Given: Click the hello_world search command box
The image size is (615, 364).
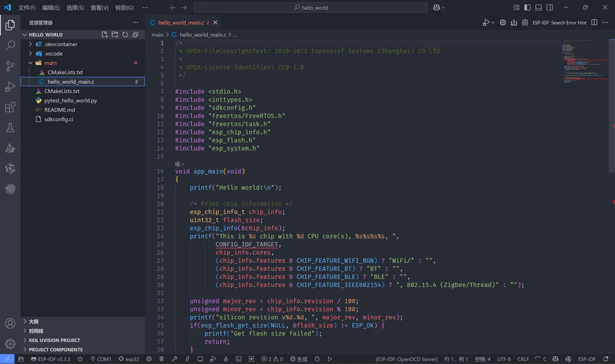Looking at the screenshot, I should [310, 8].
